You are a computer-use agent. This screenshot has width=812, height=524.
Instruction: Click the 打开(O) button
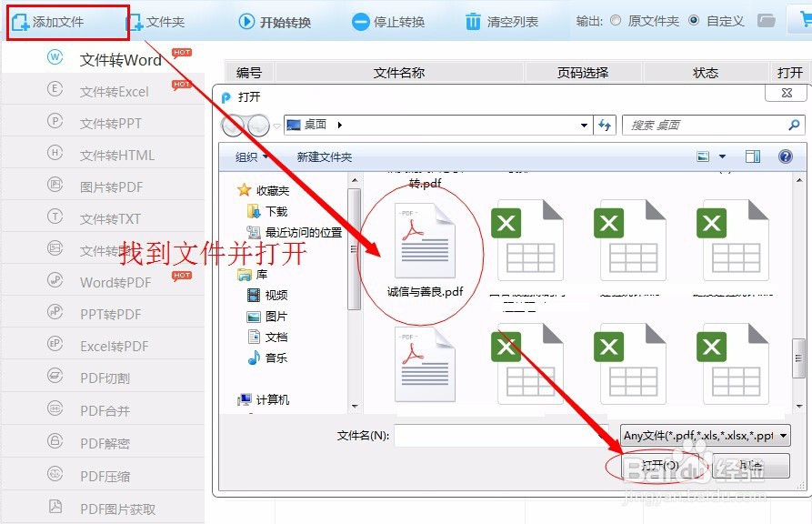[x=659, y=466]
